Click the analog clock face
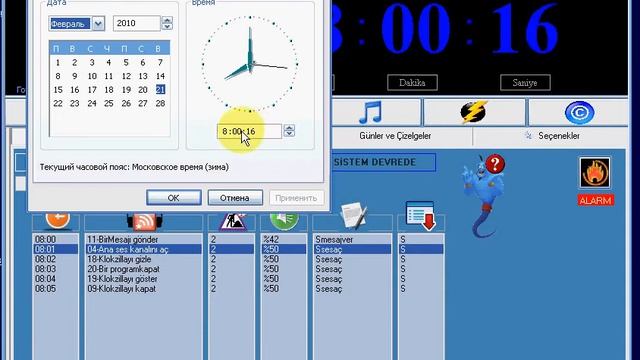The height and width of the screenshot is (360, 640). tap(250, 64)
